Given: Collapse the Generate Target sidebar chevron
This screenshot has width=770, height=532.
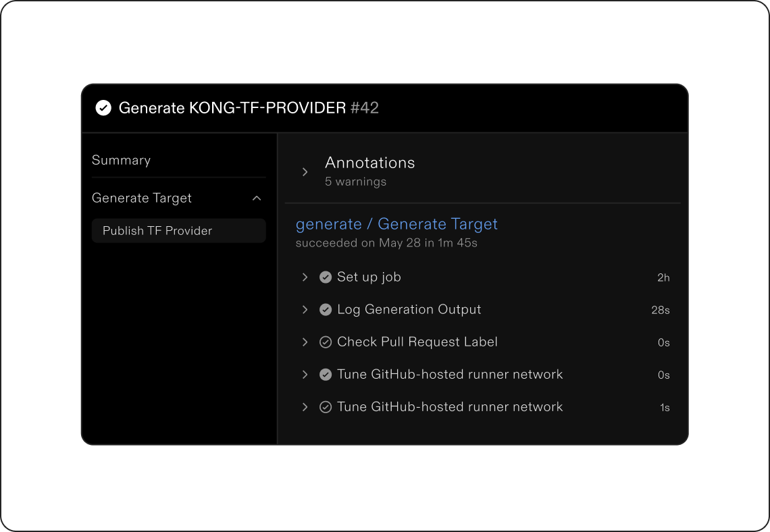Looking at the screenshot, I should pos(257,198).
